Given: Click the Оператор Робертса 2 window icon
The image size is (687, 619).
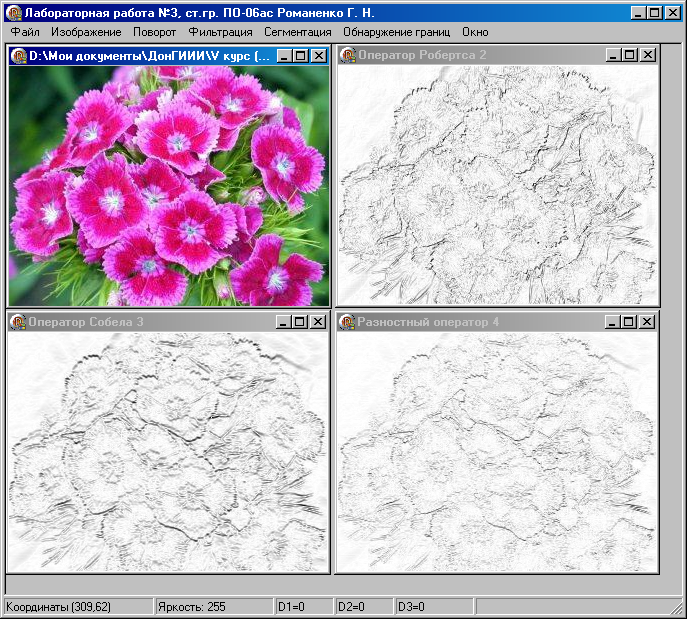Looking at the screenshot, I should [348, 55].
